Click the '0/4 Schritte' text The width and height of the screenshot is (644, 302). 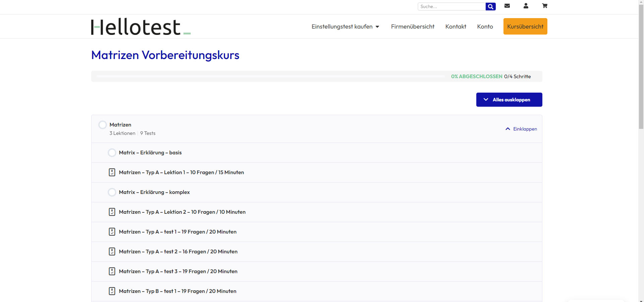pyautogui.click(x=518, y=77)
